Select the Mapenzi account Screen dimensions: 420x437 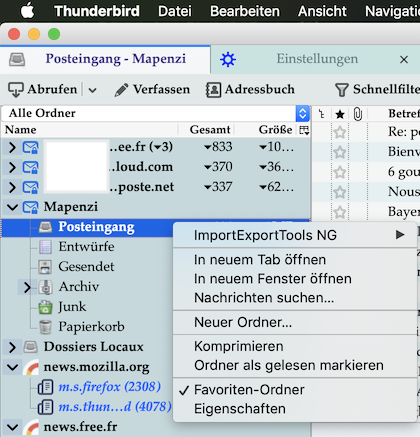point(71,207)
